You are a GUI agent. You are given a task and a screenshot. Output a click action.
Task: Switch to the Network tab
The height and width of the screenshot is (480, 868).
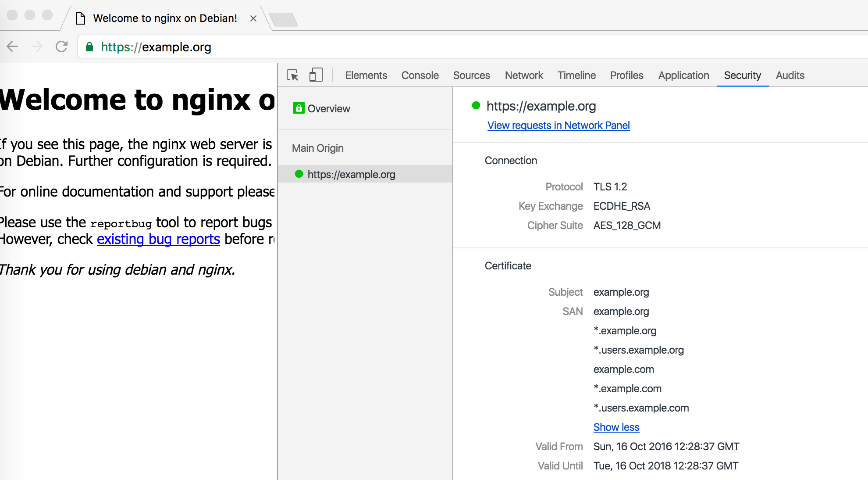click(x=524, y=75)
